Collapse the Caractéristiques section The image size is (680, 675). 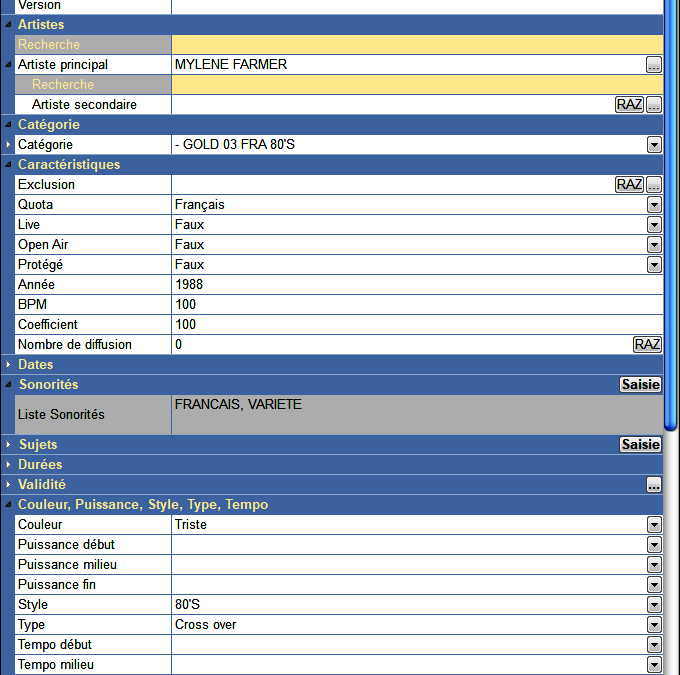click(x=9, y=165)
